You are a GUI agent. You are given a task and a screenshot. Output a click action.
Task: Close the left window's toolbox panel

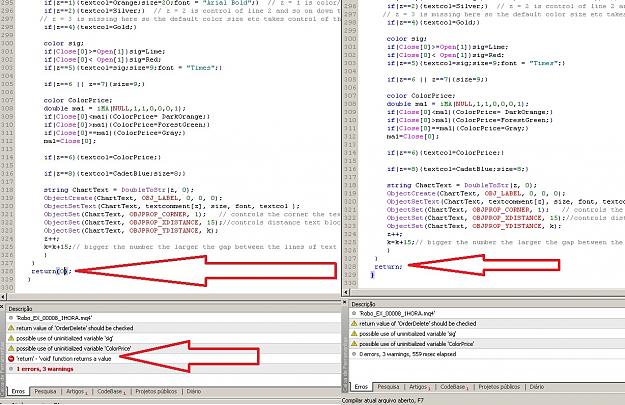[x=2, y=307]
